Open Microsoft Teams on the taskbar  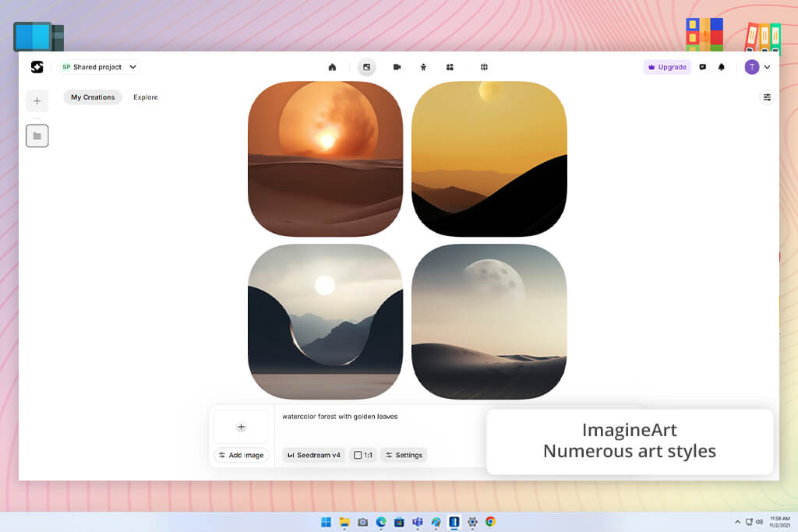418,522
